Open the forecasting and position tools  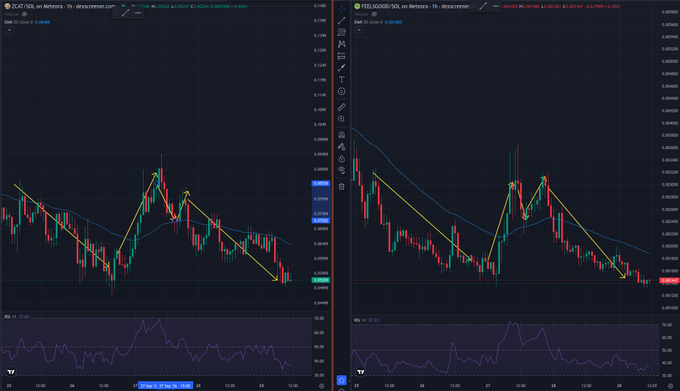342,56
